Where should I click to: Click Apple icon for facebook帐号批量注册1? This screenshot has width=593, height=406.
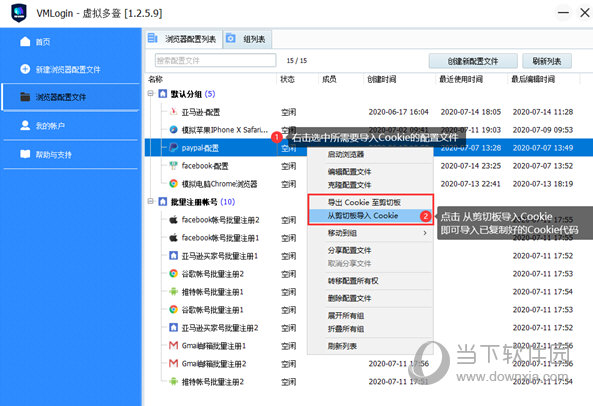[x=173, y=238]
